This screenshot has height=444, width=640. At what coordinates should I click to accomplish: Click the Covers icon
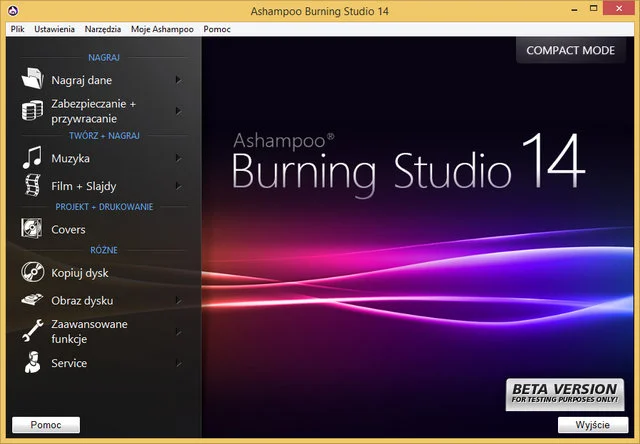33,229
